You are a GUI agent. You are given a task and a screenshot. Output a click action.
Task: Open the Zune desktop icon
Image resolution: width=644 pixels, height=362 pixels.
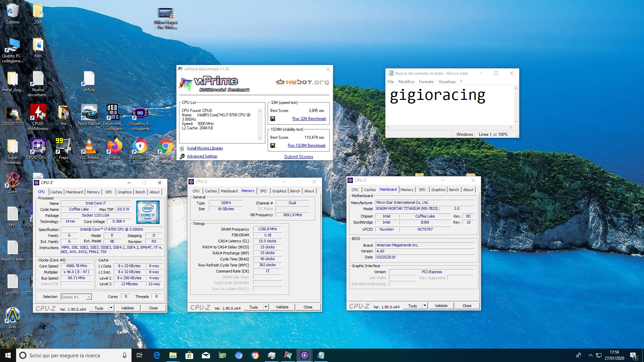pos(12,180)
